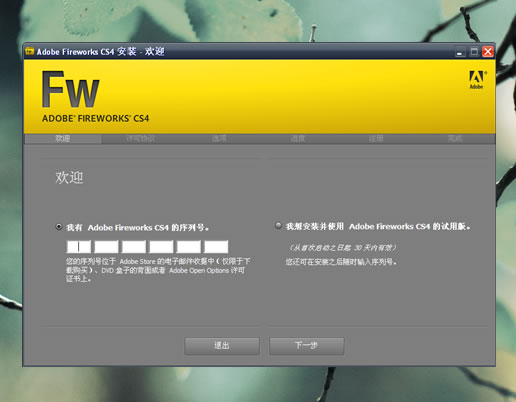This screenshot has width=516, height=402.
Task: Select the 许可协议 license agreement step tab
Action: point(140,139)
